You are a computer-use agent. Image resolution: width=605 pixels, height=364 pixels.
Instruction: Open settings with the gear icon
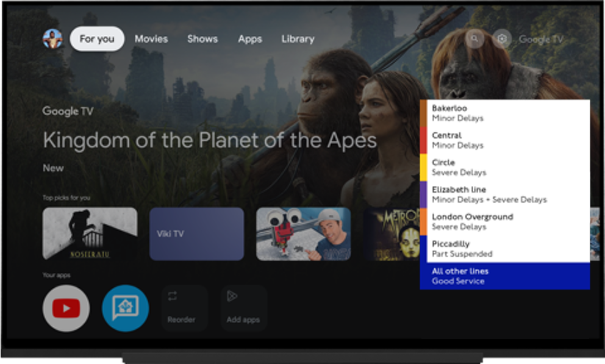coord(502,38)
